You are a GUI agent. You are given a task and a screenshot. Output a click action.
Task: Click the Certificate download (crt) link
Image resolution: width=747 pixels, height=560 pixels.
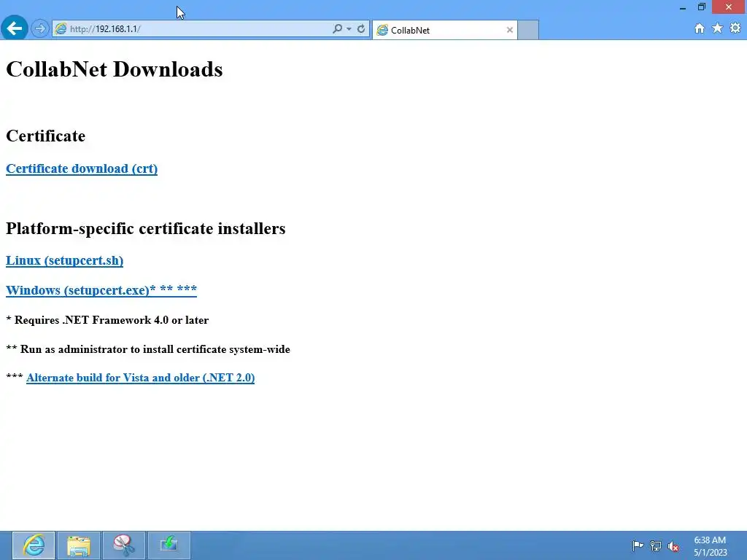pos(82,168)
